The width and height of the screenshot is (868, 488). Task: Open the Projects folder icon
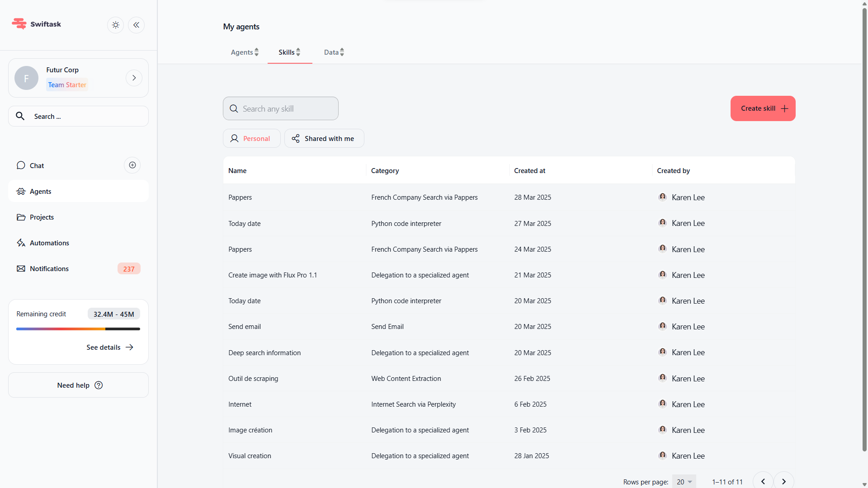click(21, 217)
